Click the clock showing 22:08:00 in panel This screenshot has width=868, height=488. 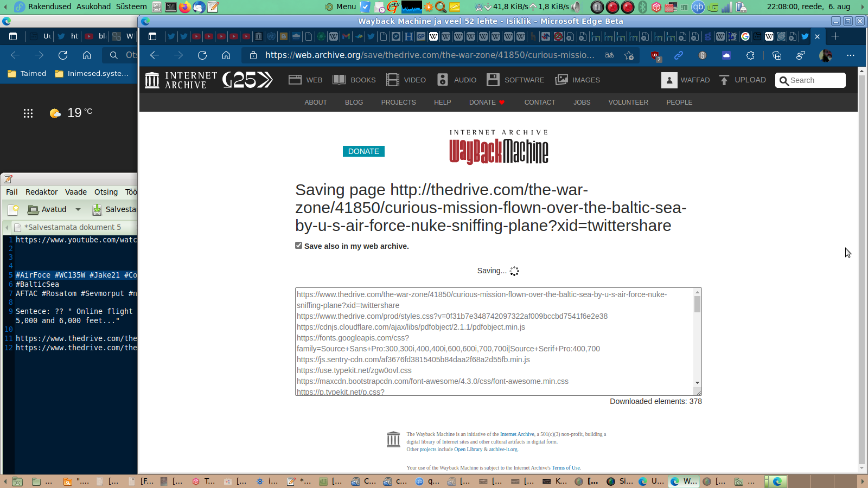[x=808, y=7]
